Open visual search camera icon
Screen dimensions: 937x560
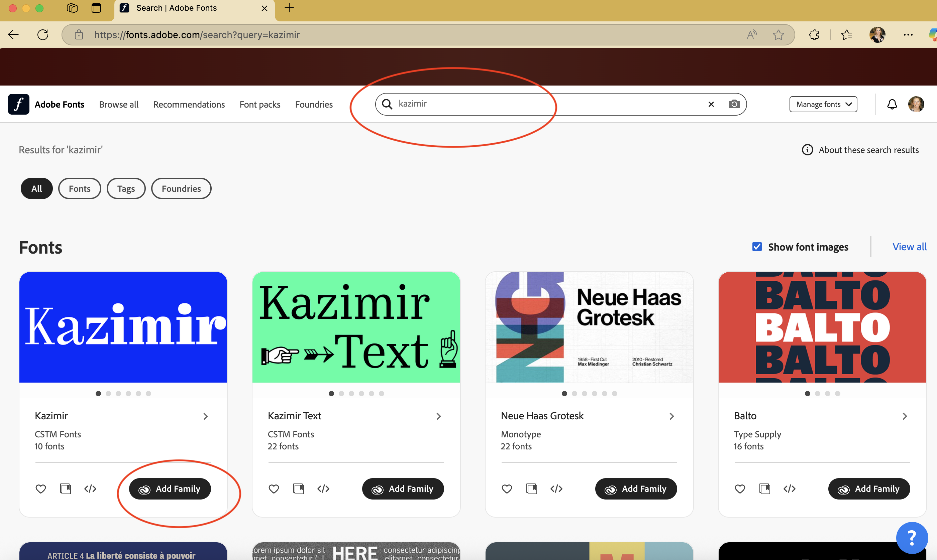pyautogui.click(x=734, y=104)
